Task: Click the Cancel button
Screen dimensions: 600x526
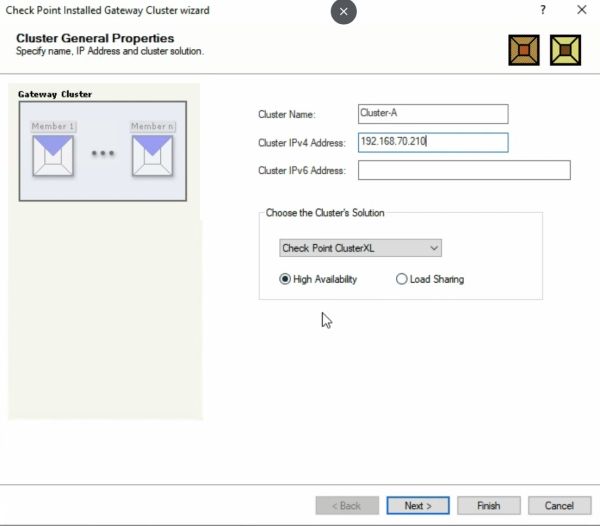Action: click(559, 505)
